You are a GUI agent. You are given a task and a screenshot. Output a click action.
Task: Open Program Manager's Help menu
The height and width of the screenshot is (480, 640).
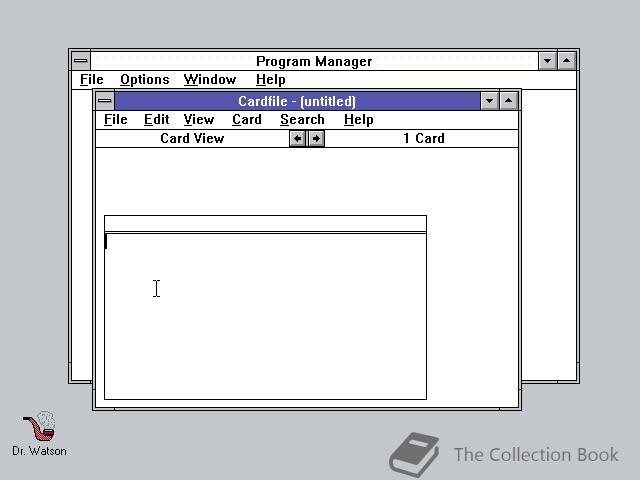coord(271,80)
